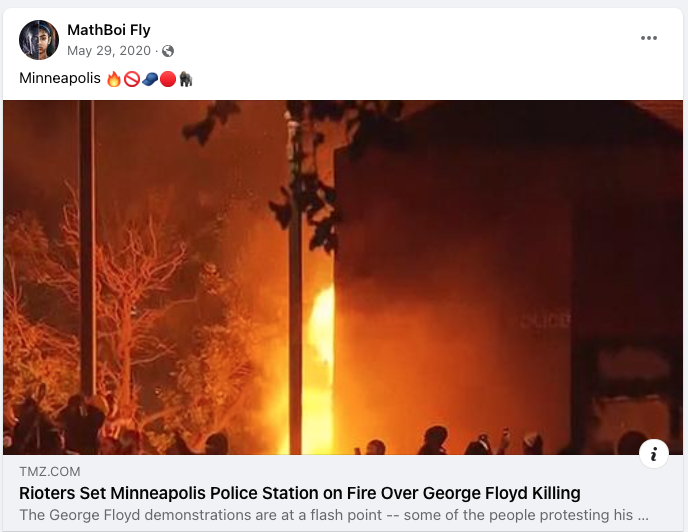Open MathBoi Fly's profile picture
This screenshot has height=532, width=688.
pos(39,40)
